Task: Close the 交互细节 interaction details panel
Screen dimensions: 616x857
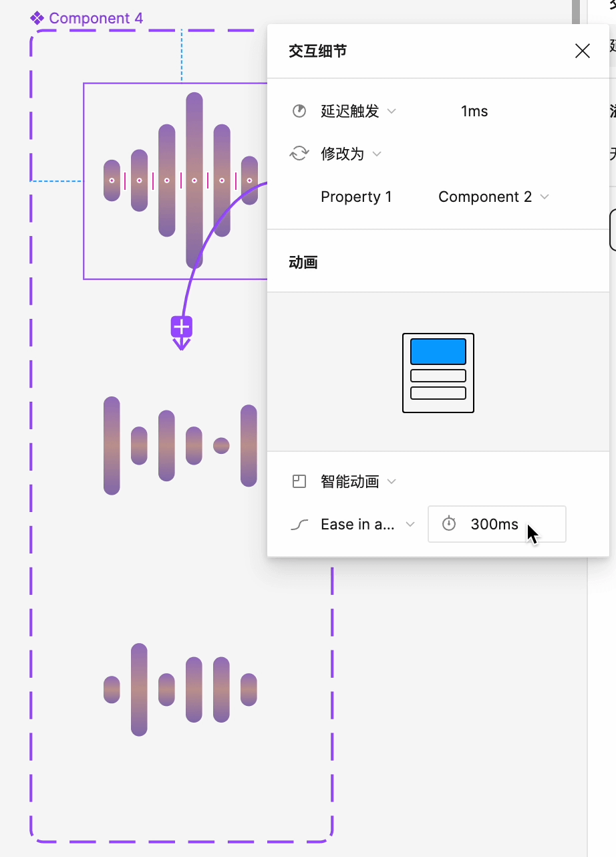Action: pyautogui.click(x=582, y=51)
